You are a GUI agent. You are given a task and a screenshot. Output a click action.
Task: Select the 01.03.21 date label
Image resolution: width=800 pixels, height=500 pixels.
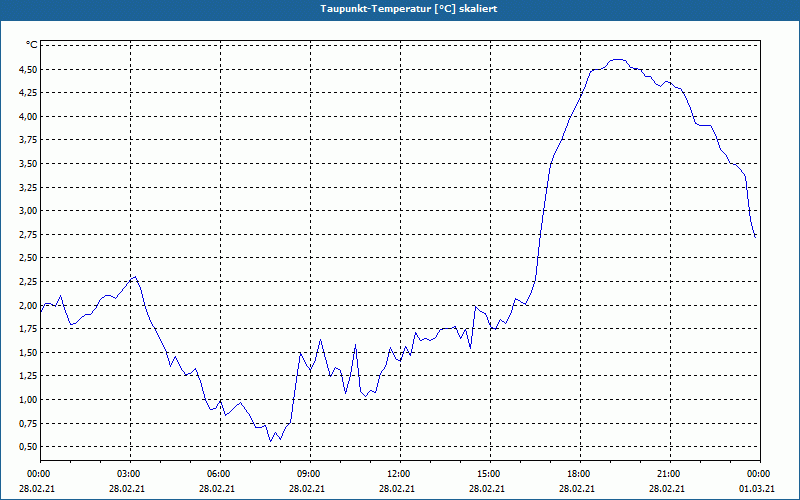[757, 489]
